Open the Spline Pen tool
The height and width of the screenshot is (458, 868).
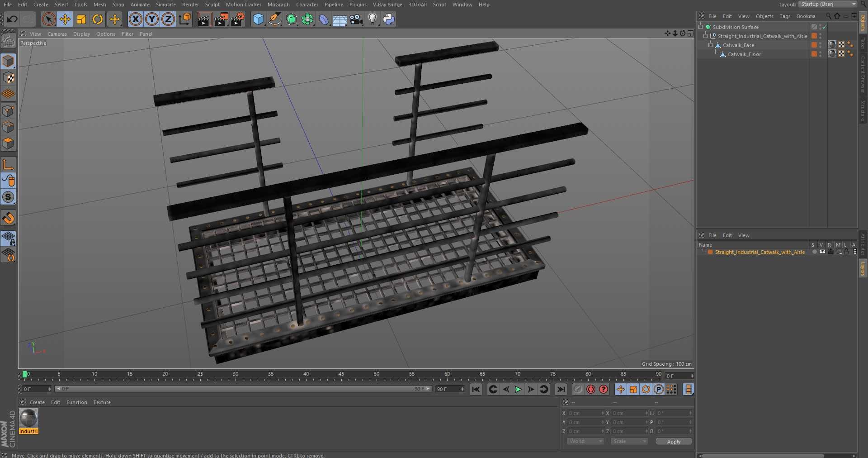tap(274, 19)
